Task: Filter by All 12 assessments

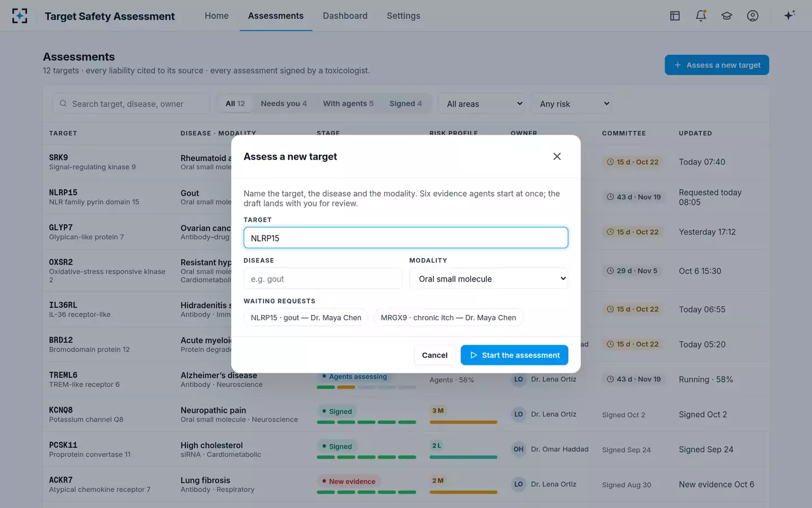Action: [235, 103]
